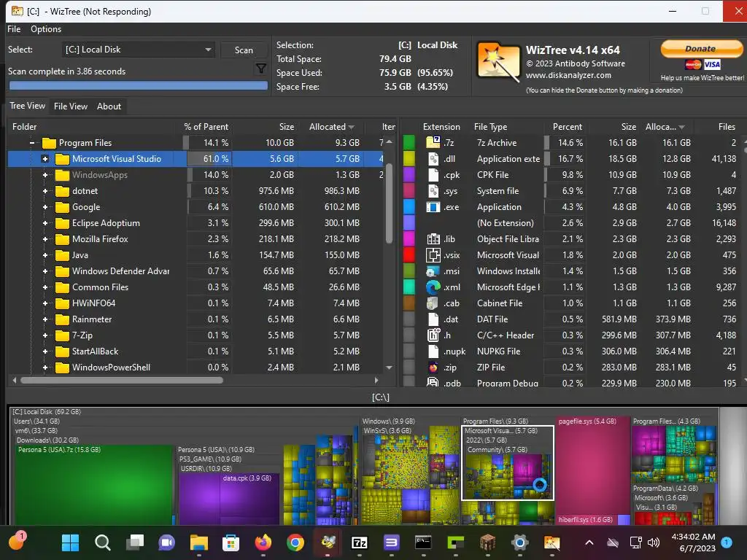The height and width of the screenshot is (560, 747).
Task: Expand the WindowsApps folder
Action: (45, 175)
